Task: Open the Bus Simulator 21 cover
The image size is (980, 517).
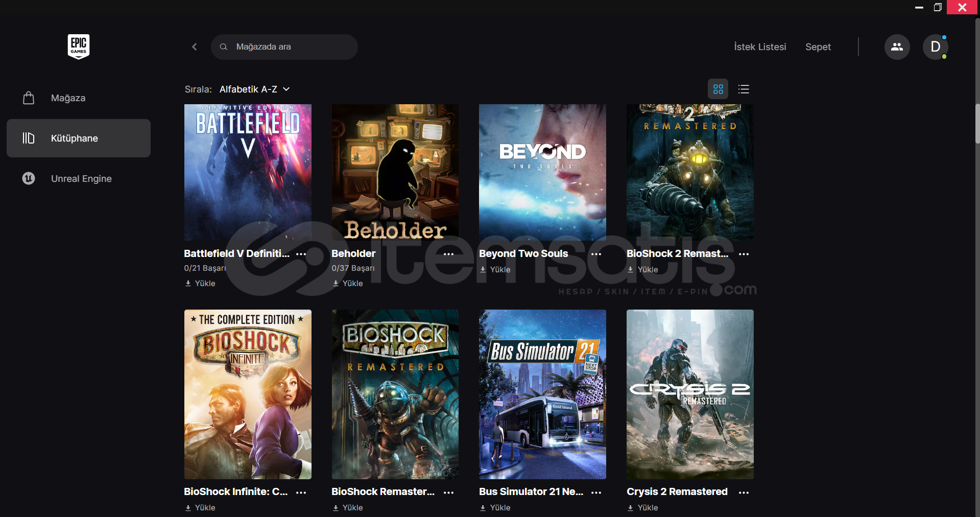Action: [x=542, y=394]
